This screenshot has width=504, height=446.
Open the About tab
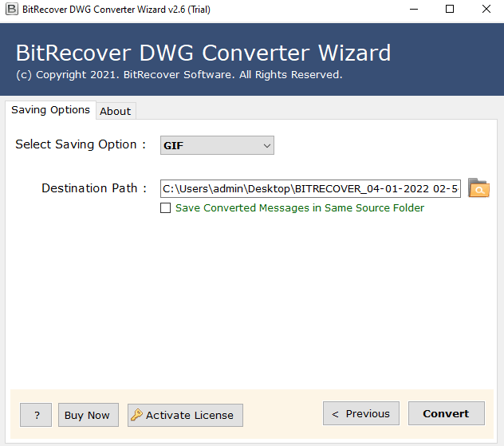point(116,111)
